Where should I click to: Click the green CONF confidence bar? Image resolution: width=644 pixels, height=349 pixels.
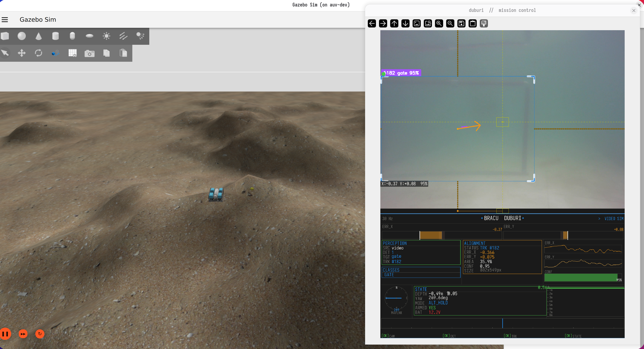[x=581, y=278]
